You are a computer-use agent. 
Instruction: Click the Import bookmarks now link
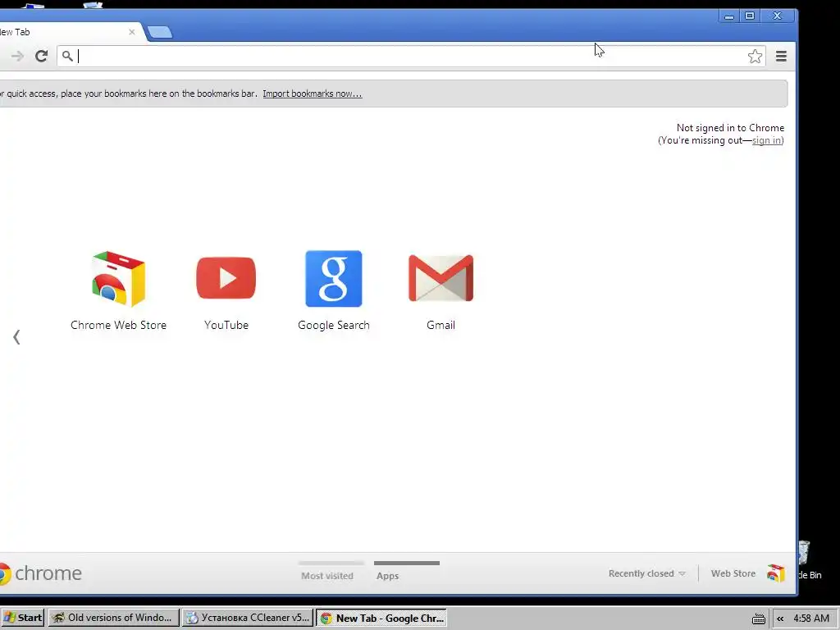313,94
